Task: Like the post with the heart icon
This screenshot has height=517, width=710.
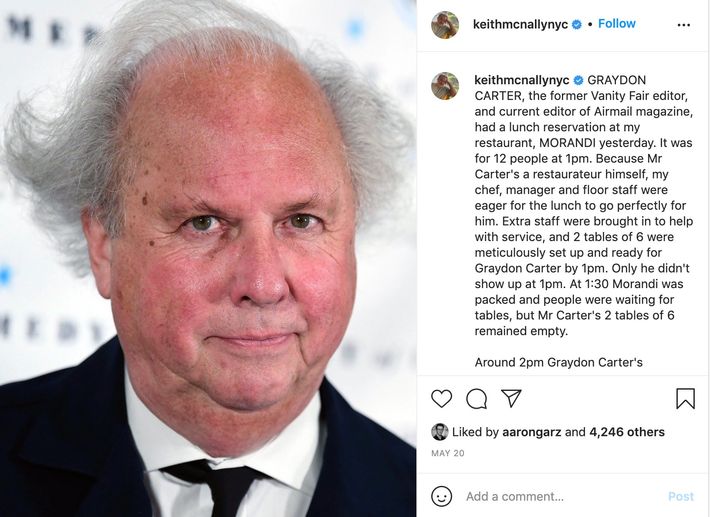Action: pos(441,399)
